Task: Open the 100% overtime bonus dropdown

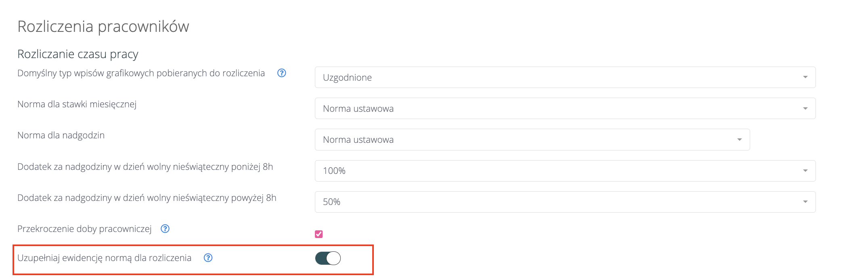Action: [x=565, y=171]
